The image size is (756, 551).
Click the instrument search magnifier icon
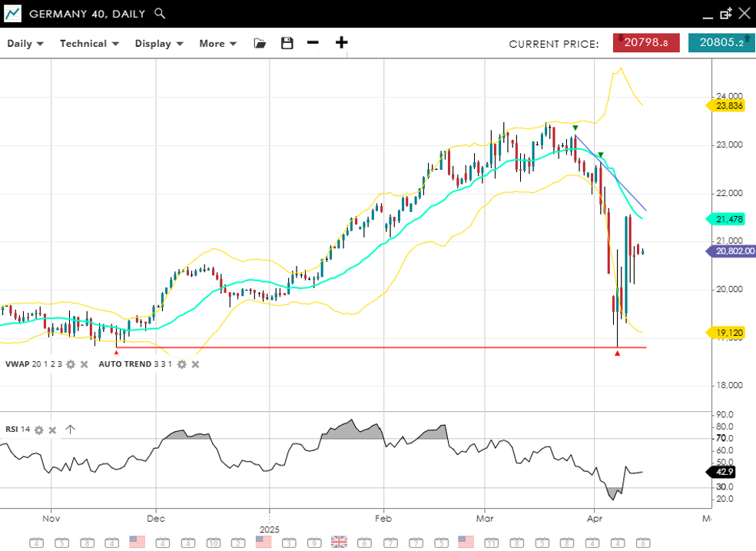(160, 13)
